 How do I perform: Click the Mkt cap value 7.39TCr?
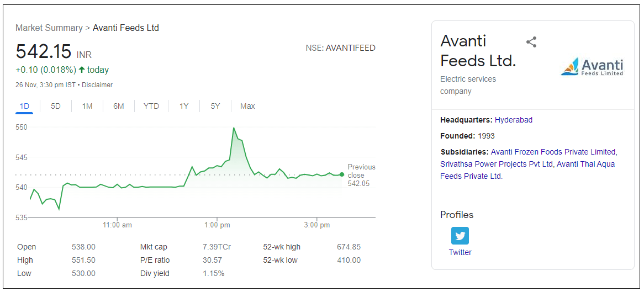tap(217, 247)
